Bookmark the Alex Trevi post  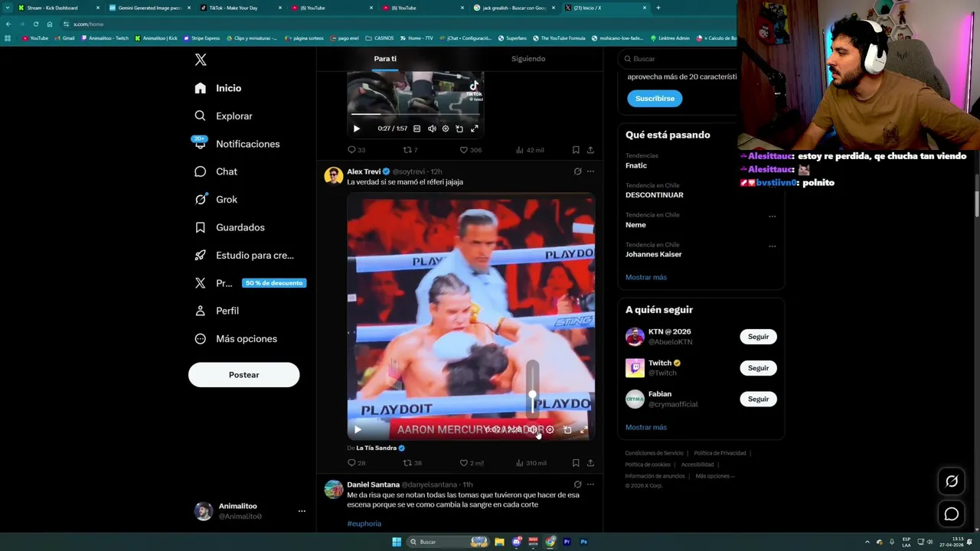click(x=576, y=463)
